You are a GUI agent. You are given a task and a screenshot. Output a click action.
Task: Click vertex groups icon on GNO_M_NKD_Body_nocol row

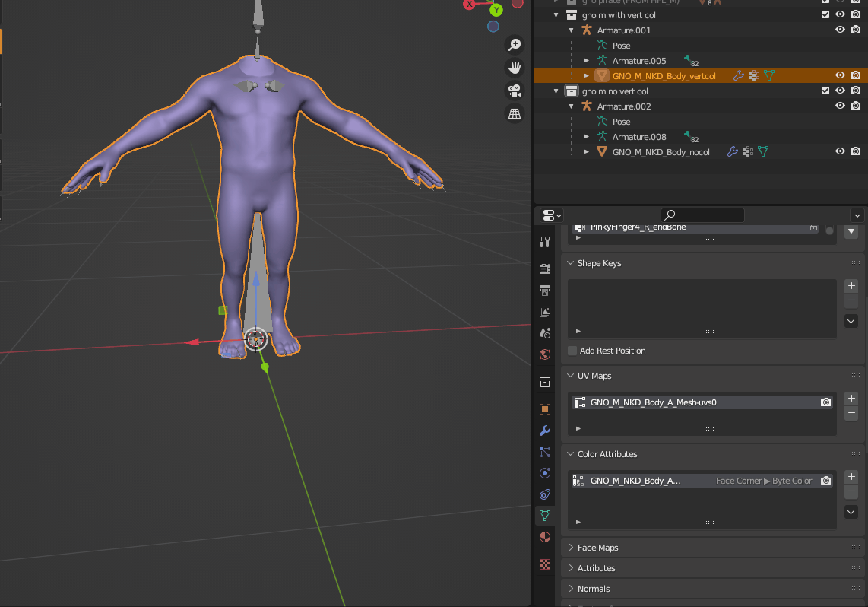pyautogui.click(x=748, y=151)
